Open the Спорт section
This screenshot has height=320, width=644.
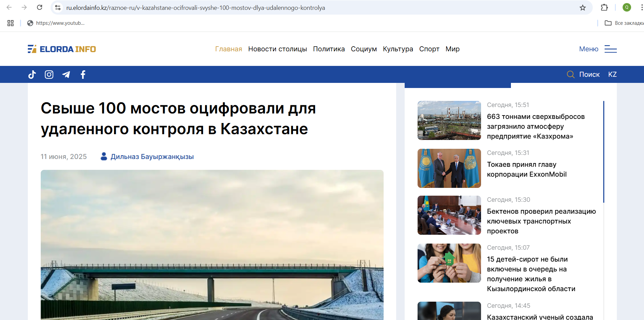point(429,49)
